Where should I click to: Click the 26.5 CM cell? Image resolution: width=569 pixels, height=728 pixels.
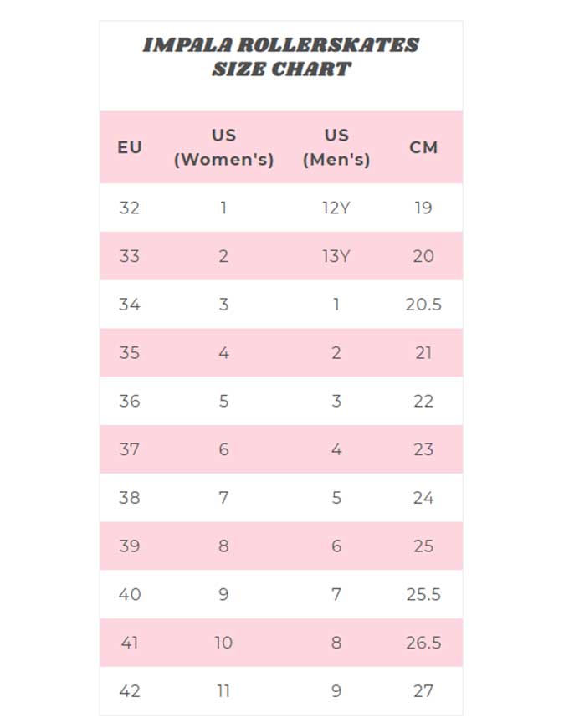coord(423,643)
